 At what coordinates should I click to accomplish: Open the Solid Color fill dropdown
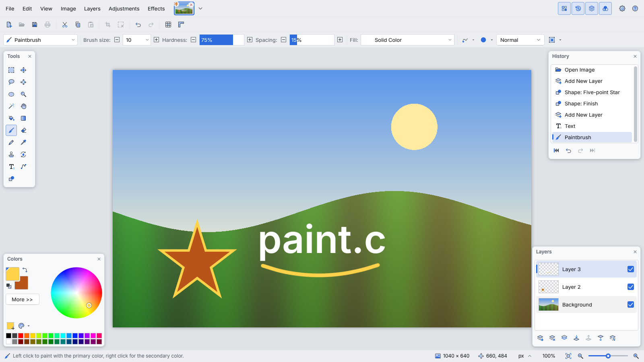(x=407, y=40)
